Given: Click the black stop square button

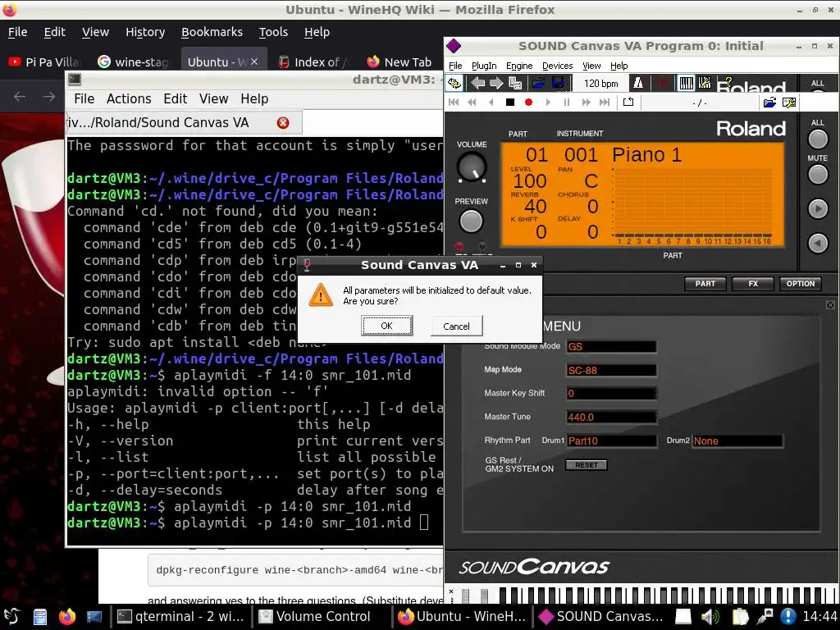Looking at the screenshot, I should [x=510, y=103].
